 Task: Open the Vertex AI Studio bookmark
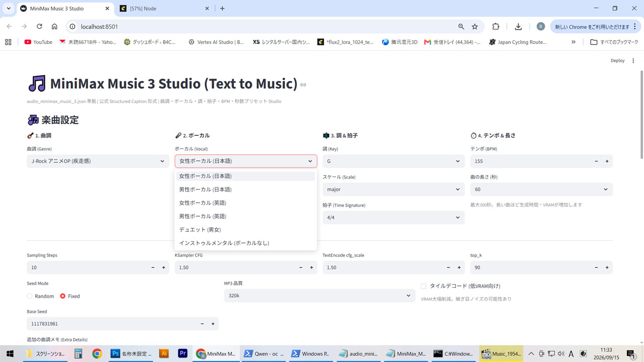click(x=215, y=42)
